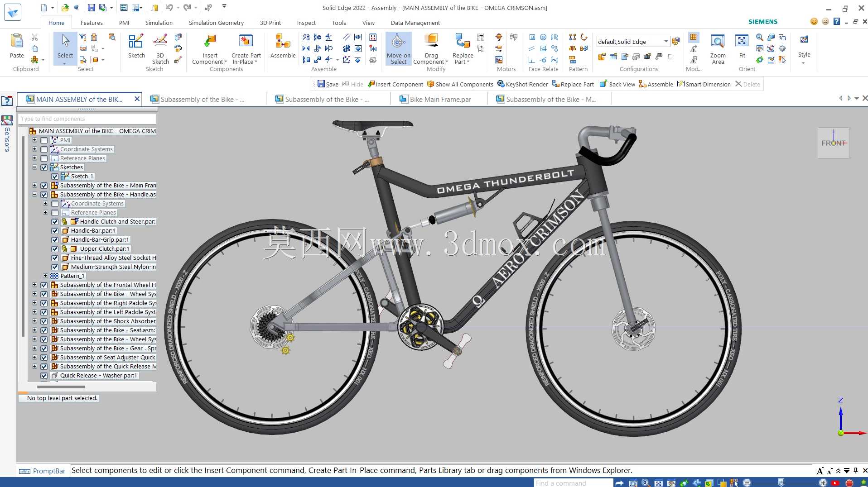Go to the Inspect ribbon tab
This screenshot has height=487, width=868.
coord(306,23)
